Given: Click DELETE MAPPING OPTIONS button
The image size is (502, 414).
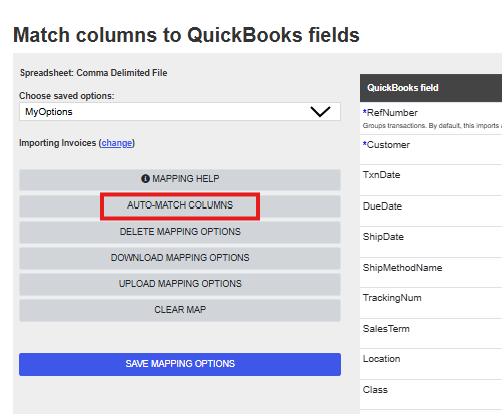Looking at the screenshot, I should 180,232.
